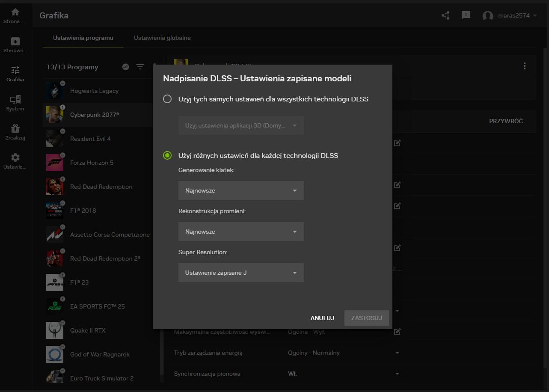Select same settings for all DLSS technologies
This screenshot has height=392, width=549.
tap(167, 99)
